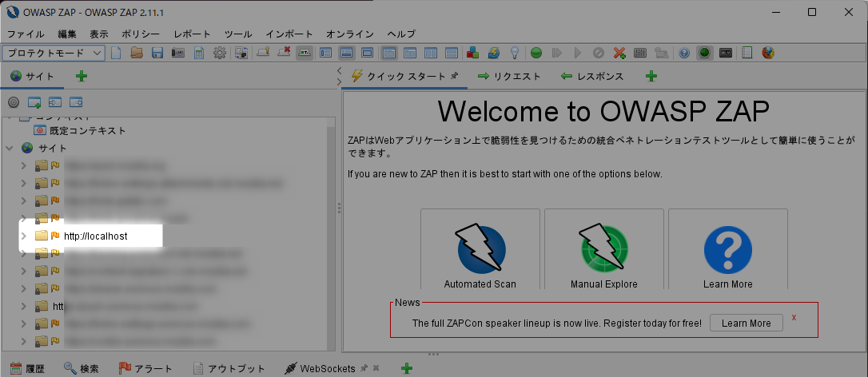Click the Automated Scan button
The width and height of the screenshot is (868, 377).
point(480,250)
